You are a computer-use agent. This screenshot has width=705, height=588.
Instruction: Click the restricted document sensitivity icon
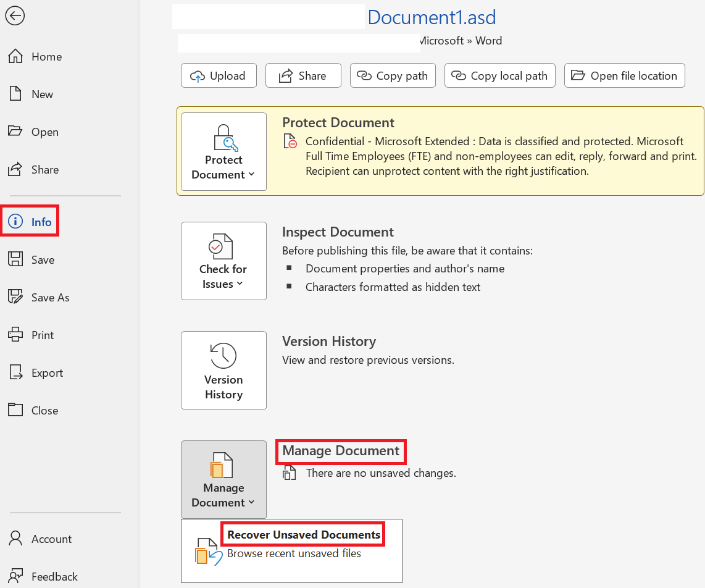pos(290,141)
